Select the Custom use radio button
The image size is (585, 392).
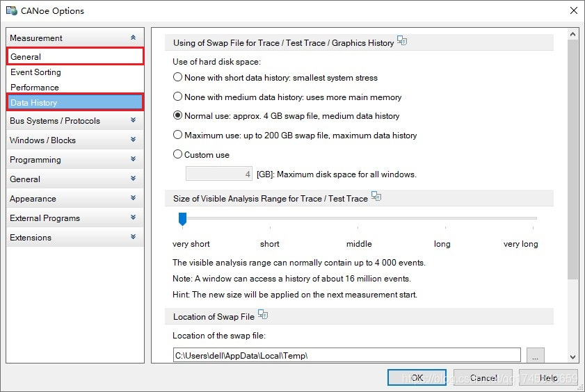(177, 154)
